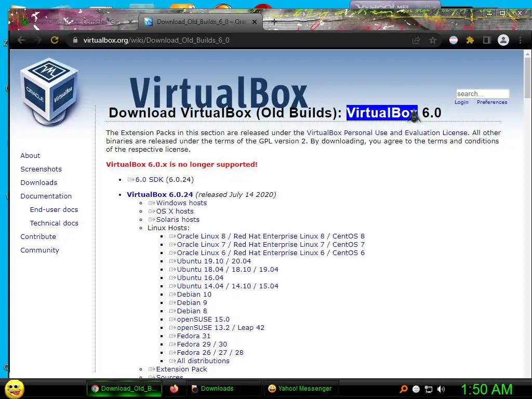Click the VirtualBox cube logo
The image size is (532, 399).
click(x=49, y=91)
